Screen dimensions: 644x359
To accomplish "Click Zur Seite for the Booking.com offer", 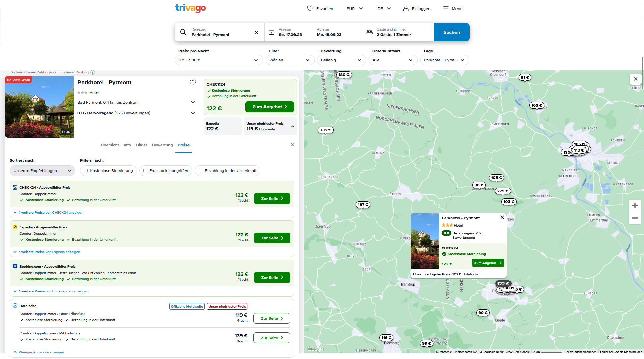I will tap(272, 278).
